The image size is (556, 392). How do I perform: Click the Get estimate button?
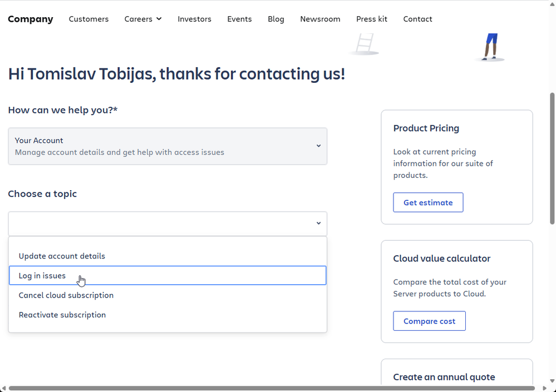pos(428,202)
